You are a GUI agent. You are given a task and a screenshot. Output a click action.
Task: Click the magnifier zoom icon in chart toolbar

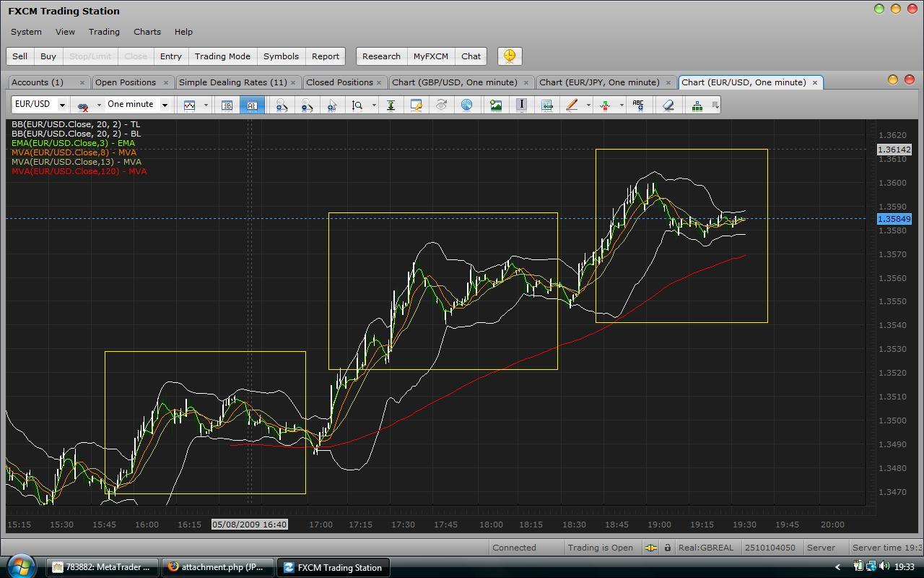[357, 105]
